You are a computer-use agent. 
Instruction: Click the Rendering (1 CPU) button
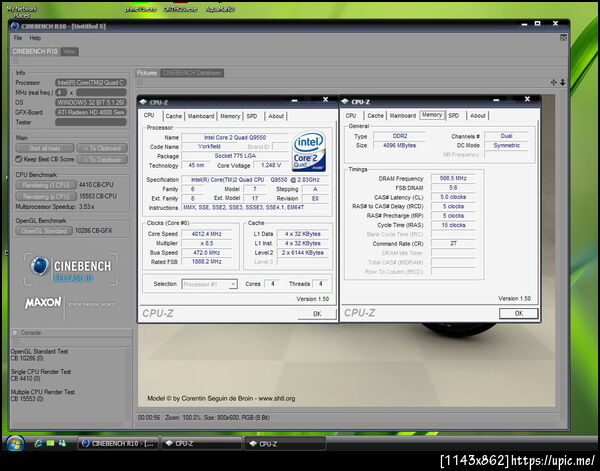pos(46,185)
